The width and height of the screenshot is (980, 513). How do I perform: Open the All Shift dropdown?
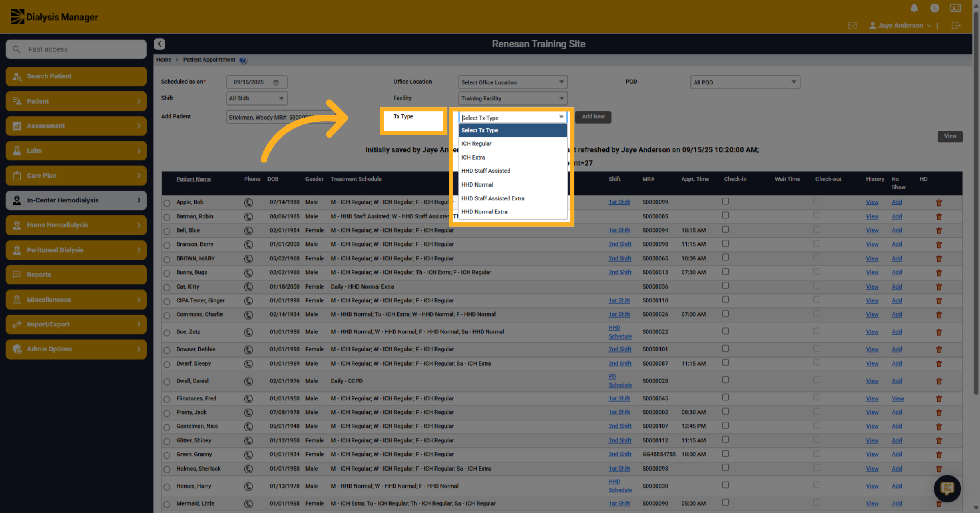pyautogui.click(x=257, y=98)
